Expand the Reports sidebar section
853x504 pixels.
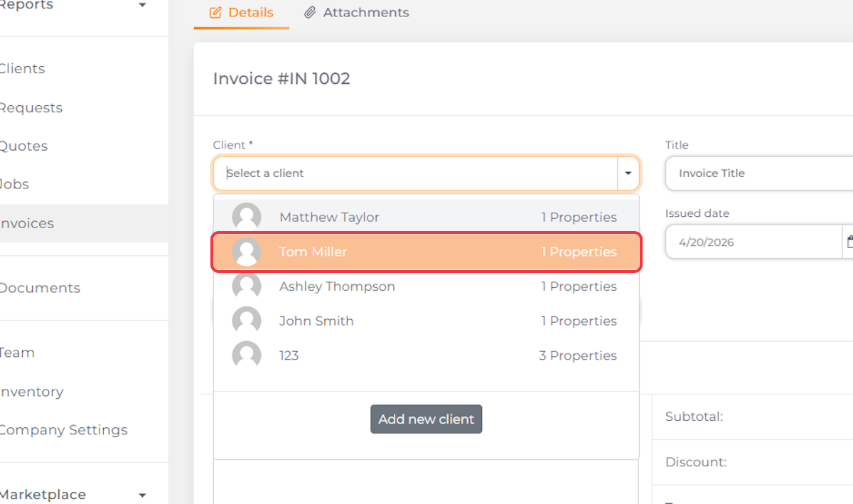pyautogui.click(x=142, y=6)
